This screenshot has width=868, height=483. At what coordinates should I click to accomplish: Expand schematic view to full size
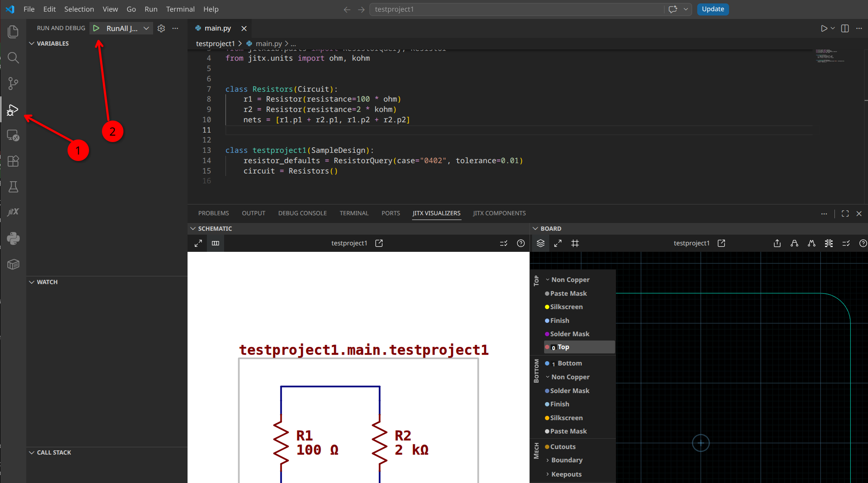point(198,243)
